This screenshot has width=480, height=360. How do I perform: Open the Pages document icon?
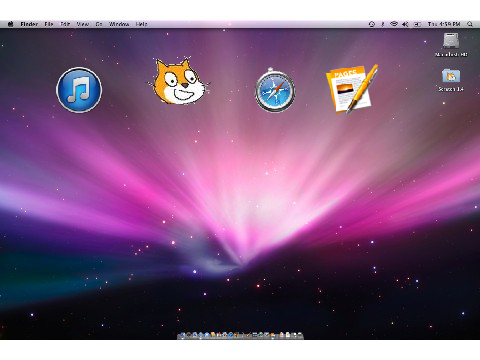[352, 89]
